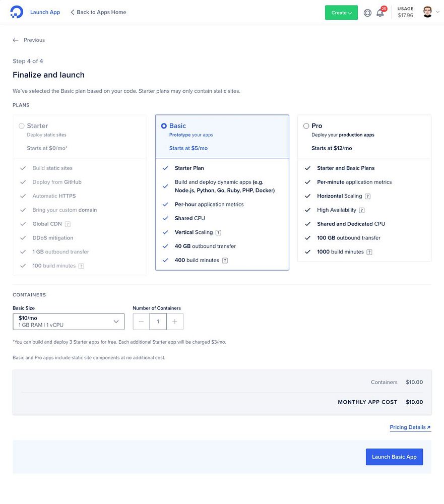Select the Pro plan radio button
The height and width of the screenshot is (504, 444).
(306, 126)
